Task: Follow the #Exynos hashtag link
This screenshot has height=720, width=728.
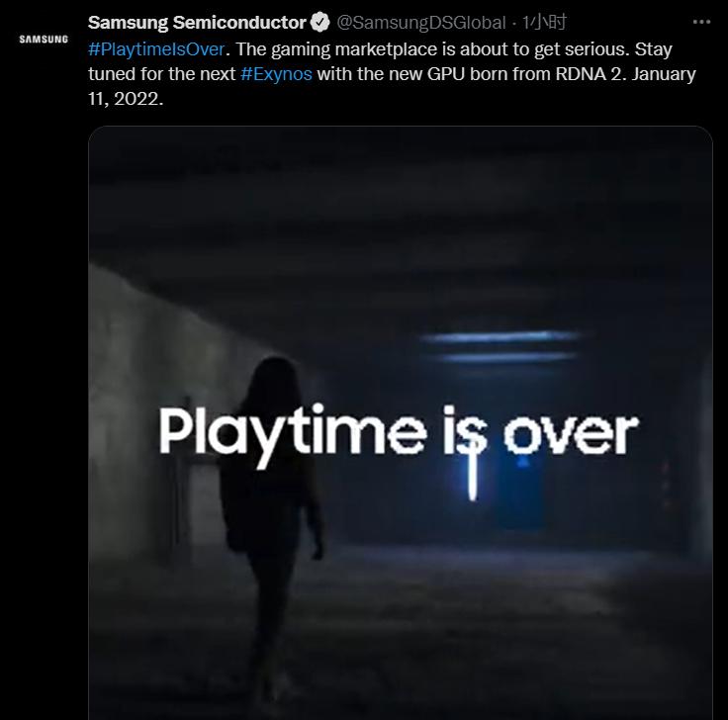Action: (x=276, y=74)
